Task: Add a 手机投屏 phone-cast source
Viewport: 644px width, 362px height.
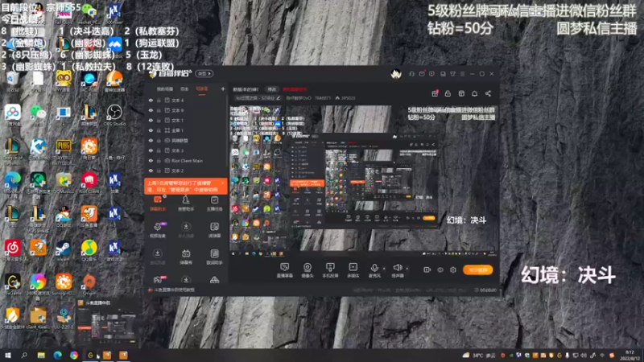Action: coord(330,270)
